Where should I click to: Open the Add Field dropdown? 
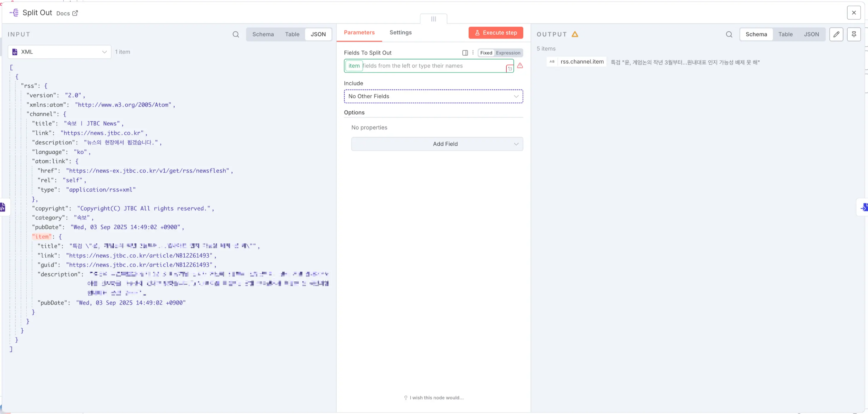437,144
